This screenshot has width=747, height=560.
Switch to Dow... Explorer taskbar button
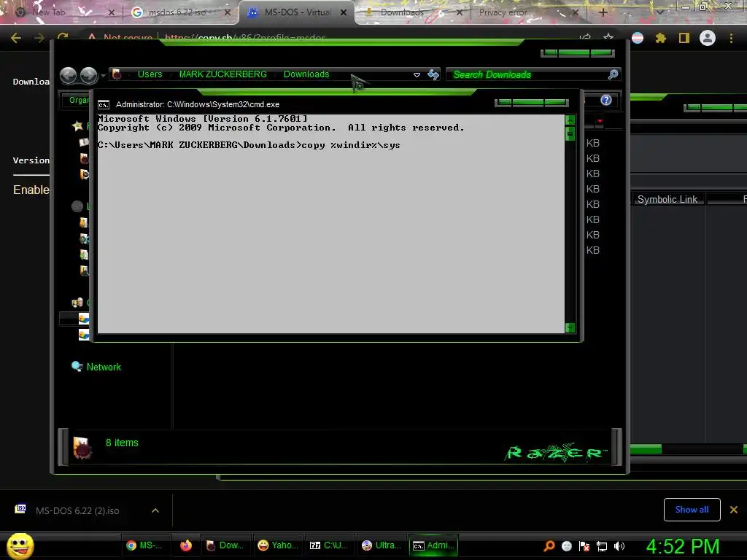[225, 545]
